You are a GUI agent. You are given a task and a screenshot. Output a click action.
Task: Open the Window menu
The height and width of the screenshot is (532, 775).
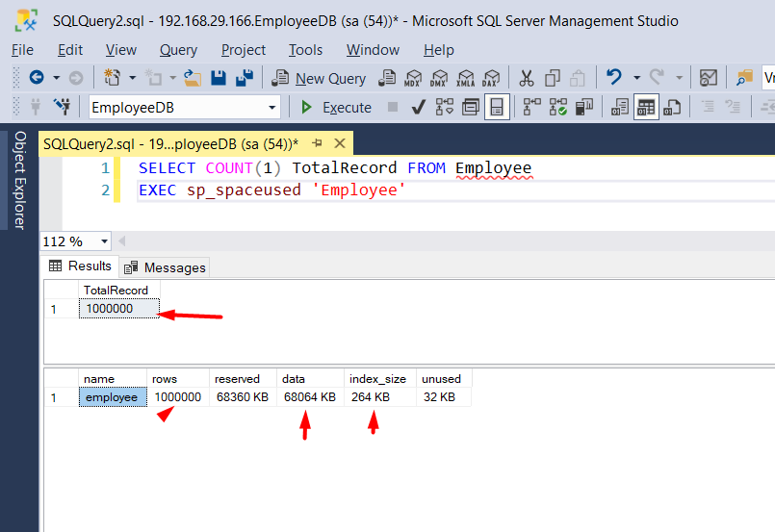(x=373, y=50)
